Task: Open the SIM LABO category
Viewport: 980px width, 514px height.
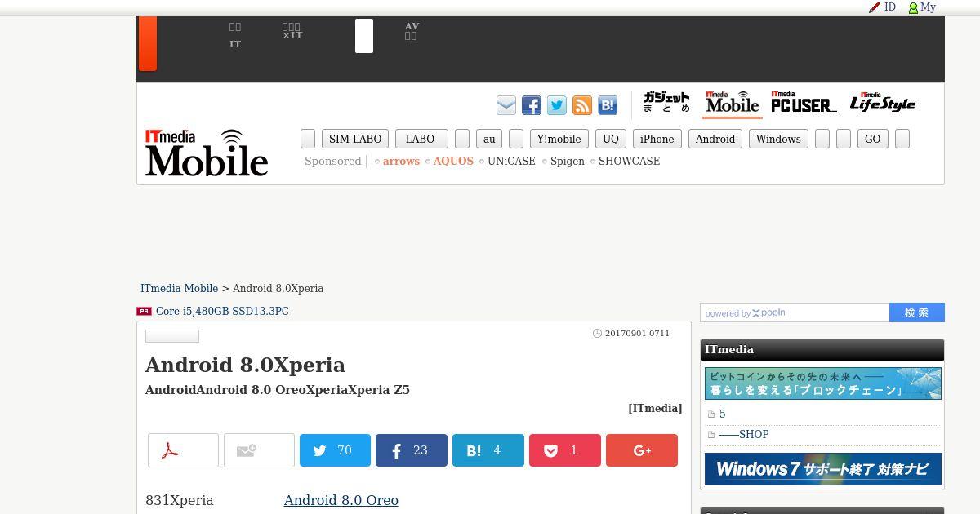Action: (x=355, y=139)
